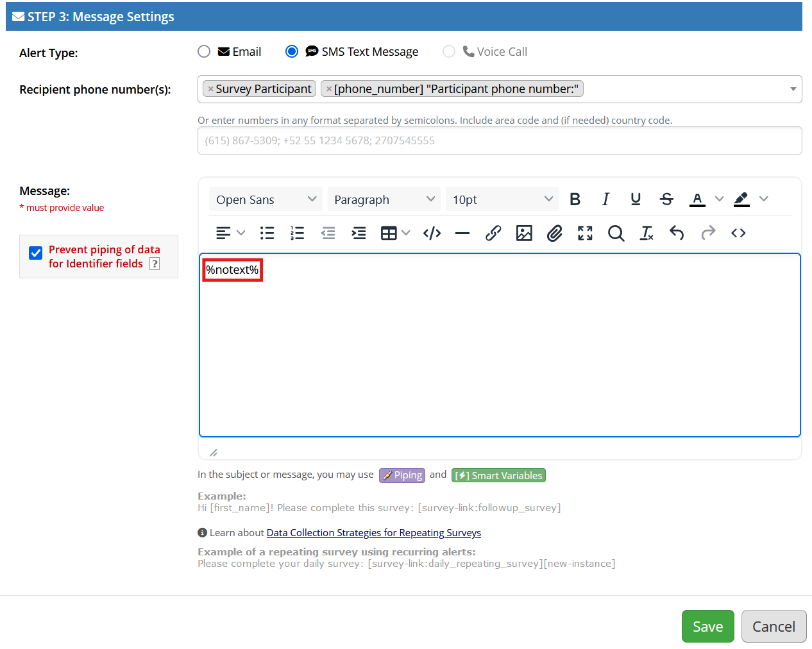
Task: Grab the editor resize handle
Action: (214, 453)
